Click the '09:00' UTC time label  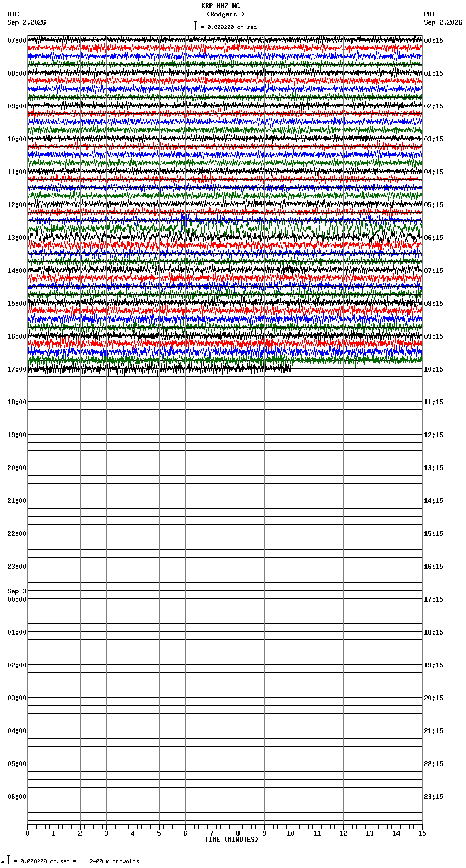click(17, 106)
